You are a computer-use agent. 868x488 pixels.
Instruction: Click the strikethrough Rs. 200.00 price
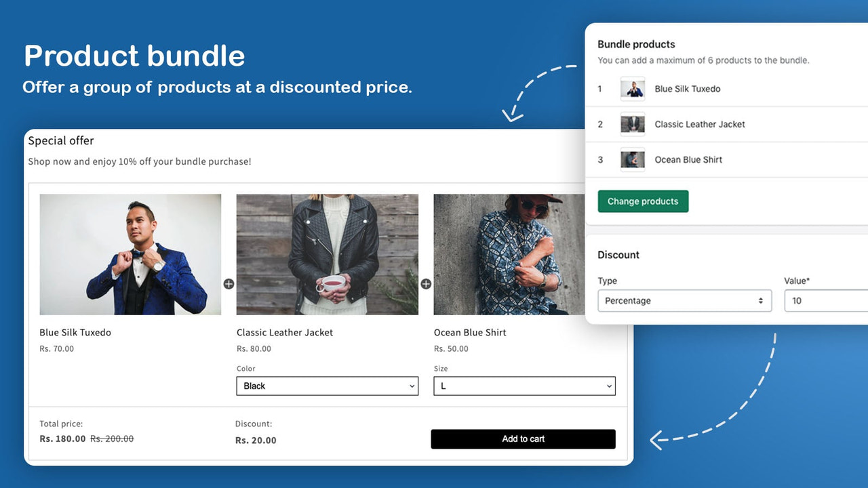tap(111, 439)
